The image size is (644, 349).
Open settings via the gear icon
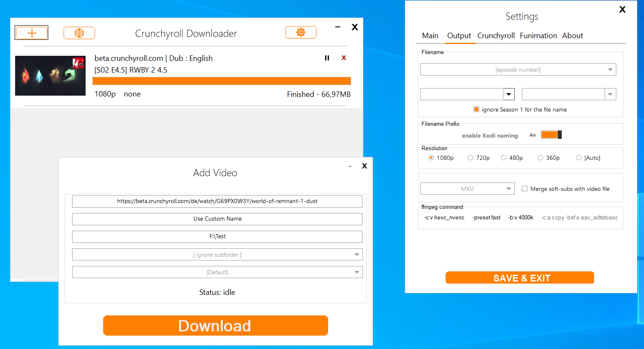[301, 32]
